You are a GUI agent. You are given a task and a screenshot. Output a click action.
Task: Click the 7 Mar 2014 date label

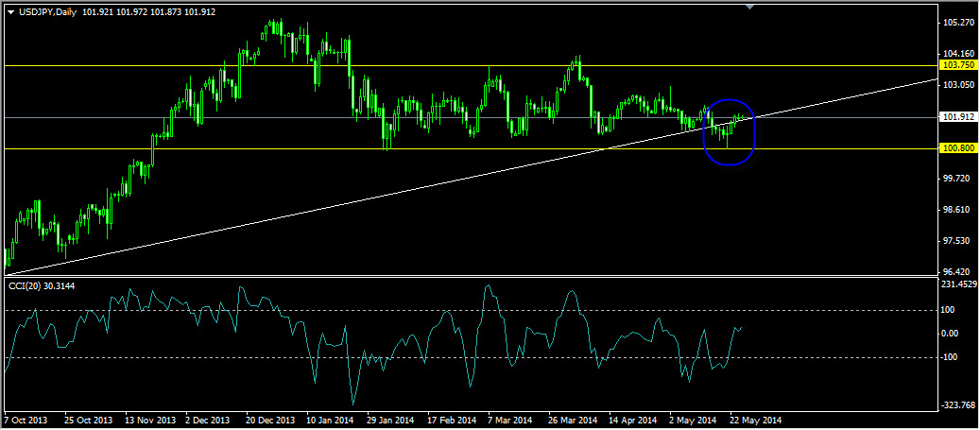(x=512, y=420)
